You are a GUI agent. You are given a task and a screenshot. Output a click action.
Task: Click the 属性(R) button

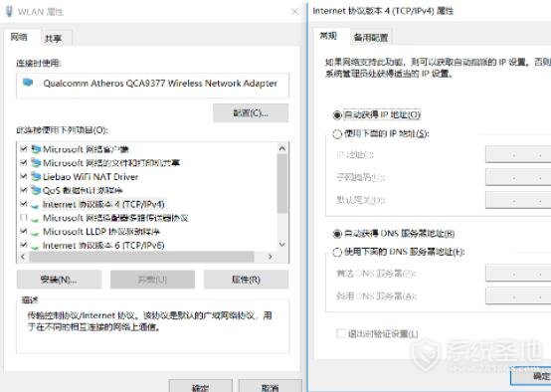(246, 280)
